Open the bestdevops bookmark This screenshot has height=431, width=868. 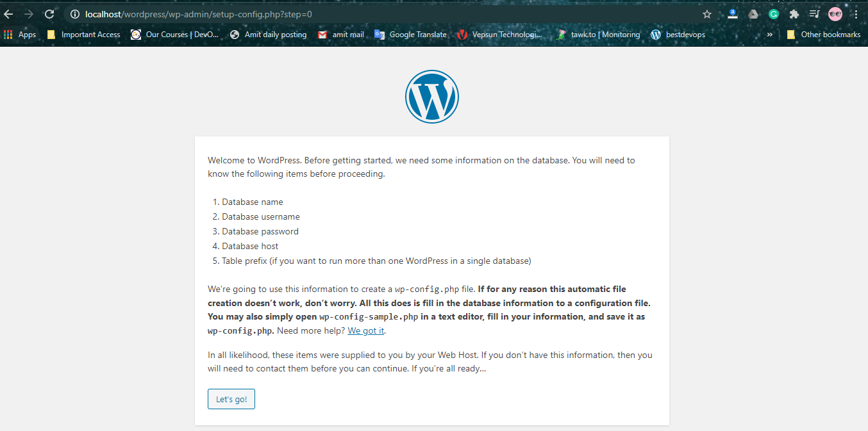[x=678, y=35]
